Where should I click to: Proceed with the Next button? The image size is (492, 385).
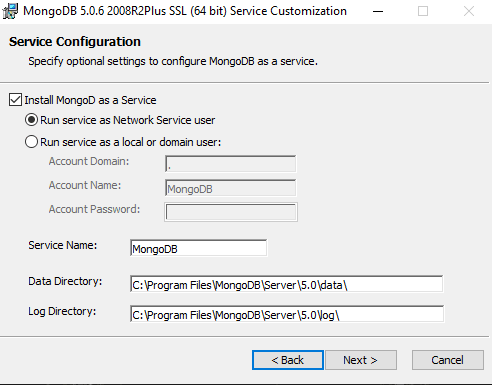(x=361, y=360)
